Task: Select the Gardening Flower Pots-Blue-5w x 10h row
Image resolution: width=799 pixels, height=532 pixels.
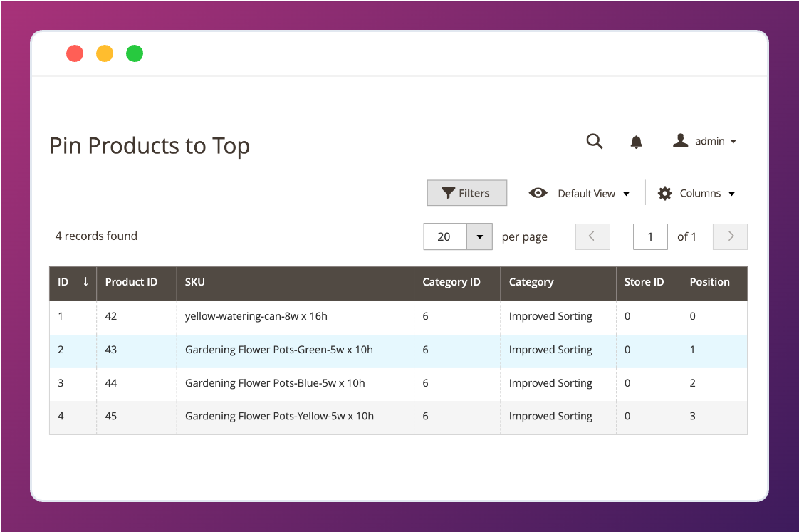Action: [x=399, y=385]
